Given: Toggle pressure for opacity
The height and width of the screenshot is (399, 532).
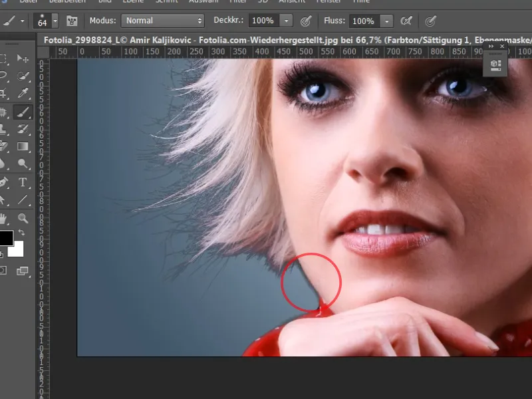Looking at the screenshot, I should (x=306, y=21).
